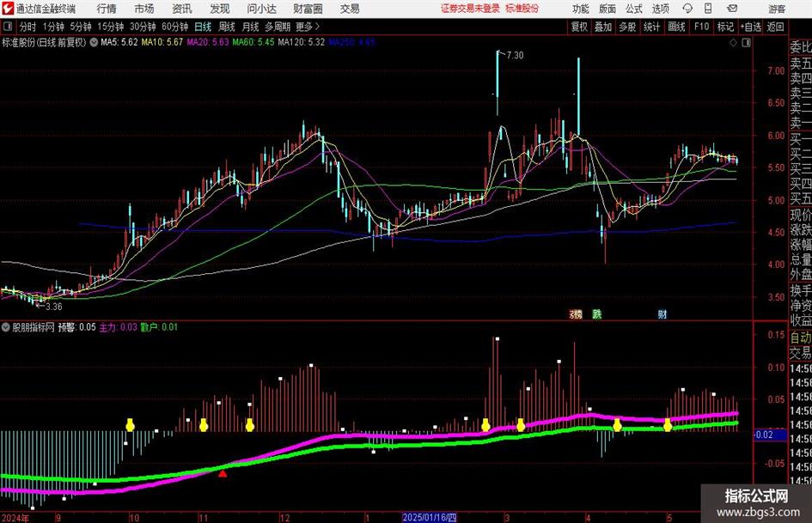This screenshot has width=812, height=523.
Task: Open the 多周期 multi-period view
Action: point(278,27)
